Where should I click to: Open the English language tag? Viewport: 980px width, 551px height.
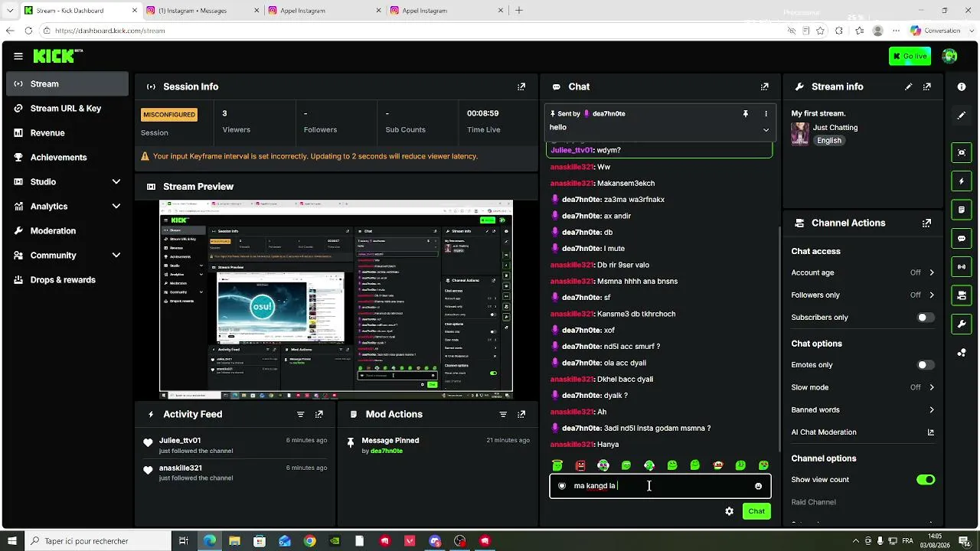pos(829,141)
